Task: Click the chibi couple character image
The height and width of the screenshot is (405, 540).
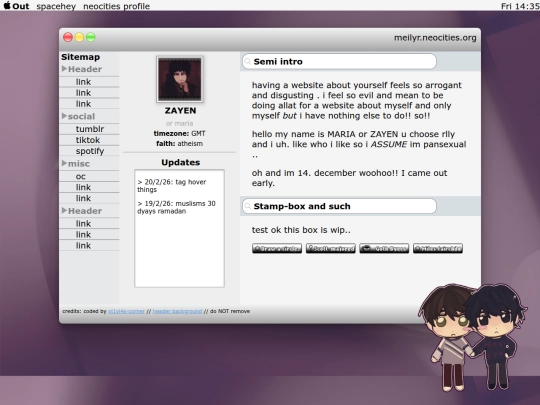Action: click(473, 338)
